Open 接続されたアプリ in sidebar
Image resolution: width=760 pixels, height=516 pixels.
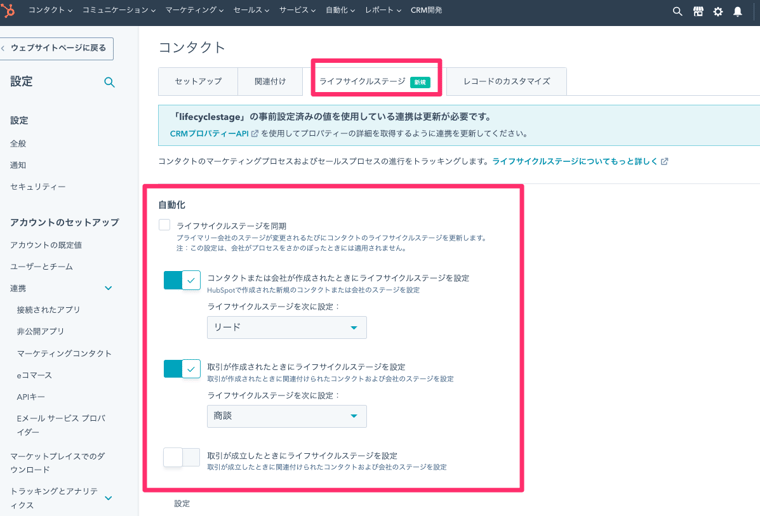click(48, 310)
